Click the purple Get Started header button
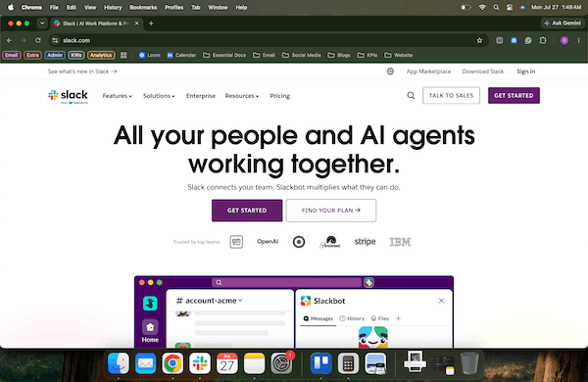588x382 pixels. tap(514, 96)
